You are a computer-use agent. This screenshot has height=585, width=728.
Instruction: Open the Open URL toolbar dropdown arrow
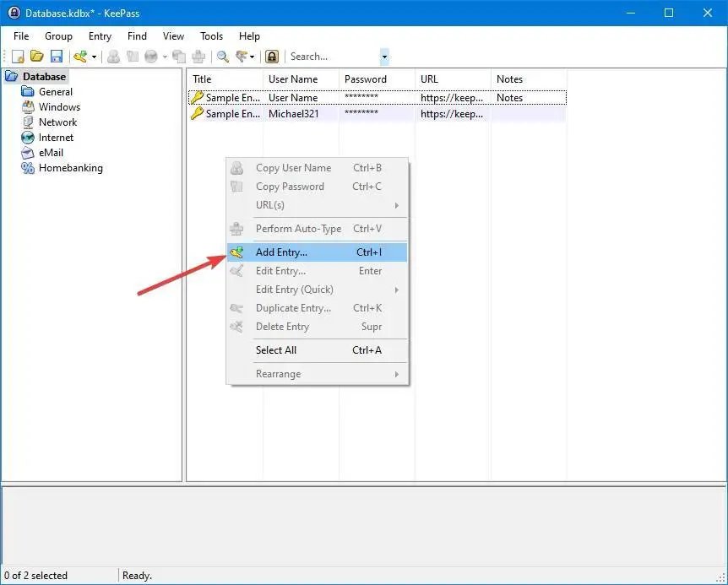pyautogui.click(x=165, y=57)
